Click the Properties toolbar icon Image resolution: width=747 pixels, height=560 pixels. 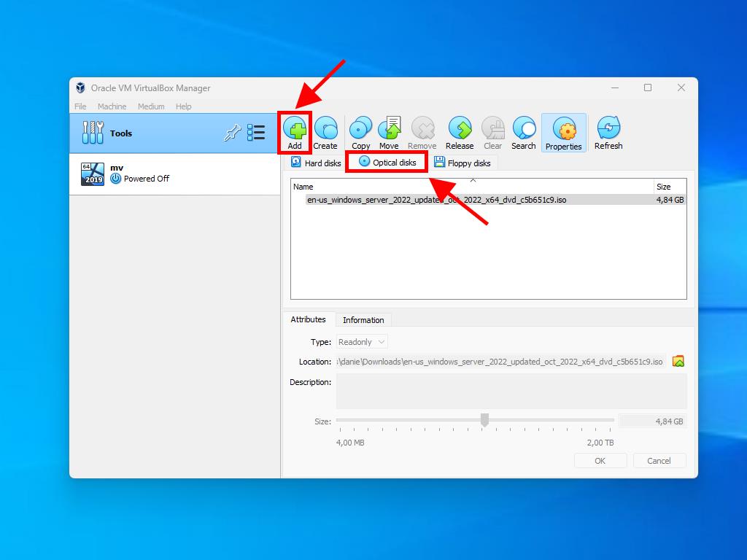tap(563, 131)
